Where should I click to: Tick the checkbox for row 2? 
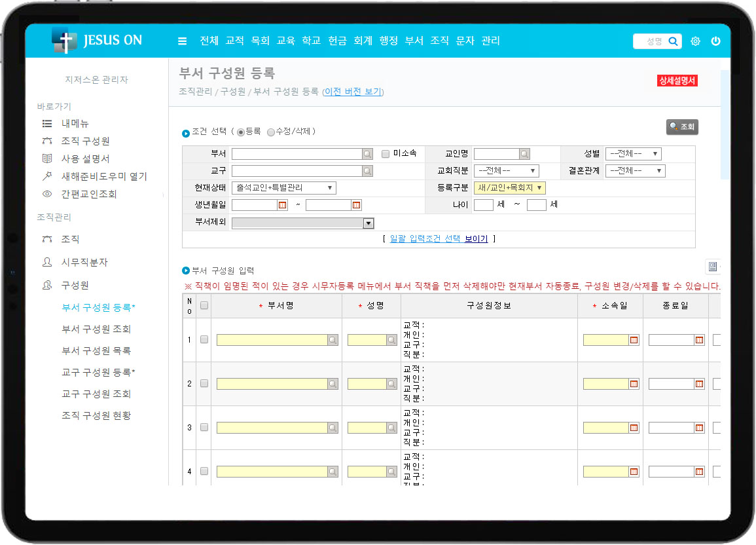tap(204, 383)
